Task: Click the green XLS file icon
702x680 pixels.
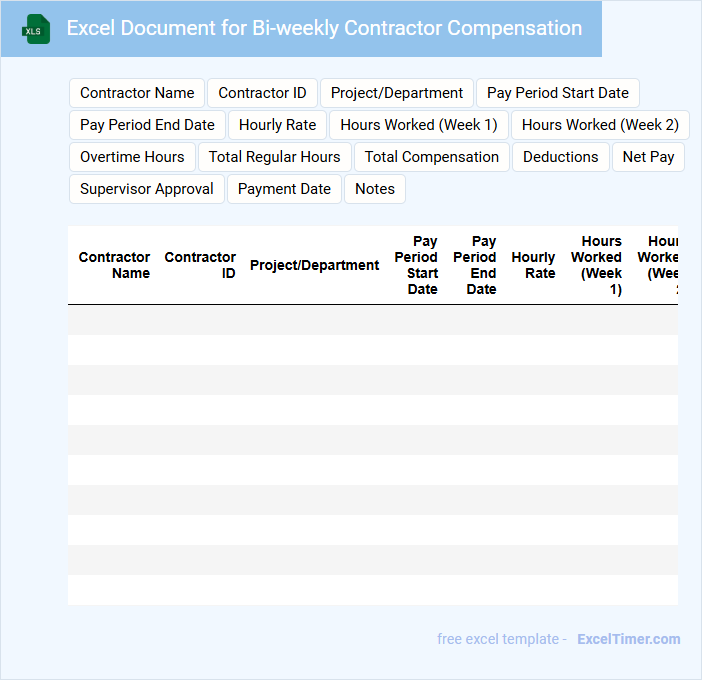Action: pyautogui.click(x=36, y=29)
